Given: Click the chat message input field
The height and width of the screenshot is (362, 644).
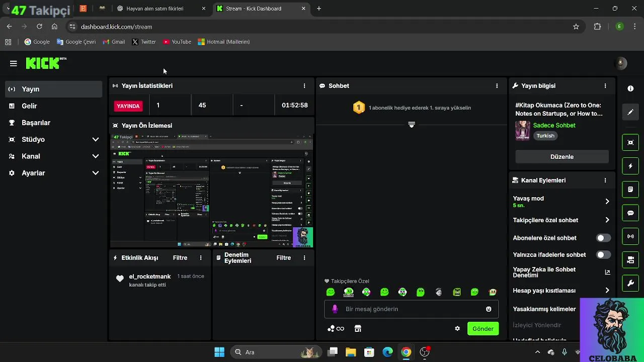Looking at the screenshot, I should click(412, 309).
